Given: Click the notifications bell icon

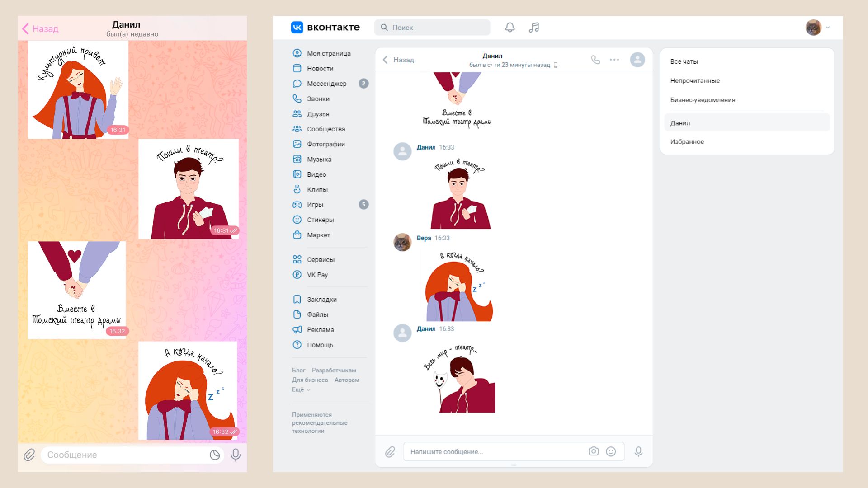Looking at the screenshot, I should click(x=509, y=28).
